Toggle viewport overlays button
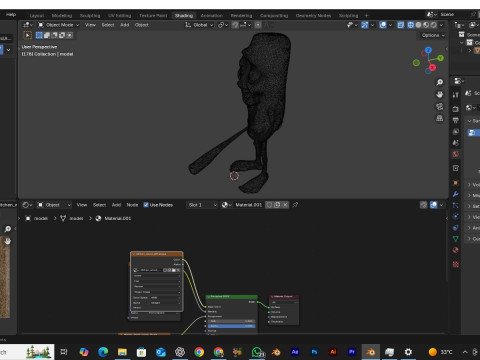The image size is (480, 360). pos(383,25)
